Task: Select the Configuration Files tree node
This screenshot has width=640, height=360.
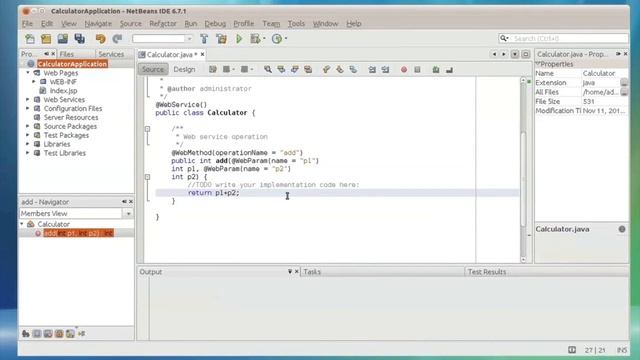Action: pos(73,109)
